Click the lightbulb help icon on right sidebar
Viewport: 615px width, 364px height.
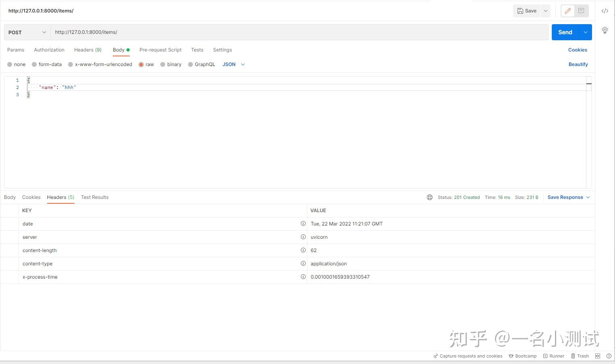point(605,30)
